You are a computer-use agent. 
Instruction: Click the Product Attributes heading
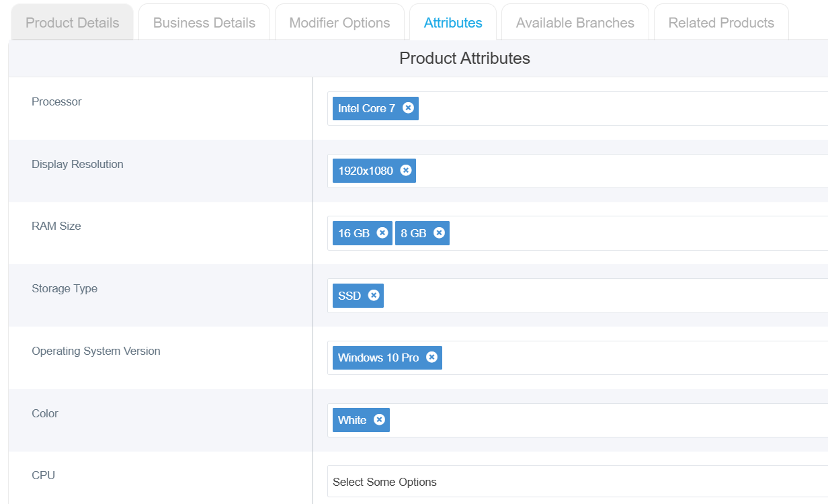pyautogui.click(x=464, y=58)
